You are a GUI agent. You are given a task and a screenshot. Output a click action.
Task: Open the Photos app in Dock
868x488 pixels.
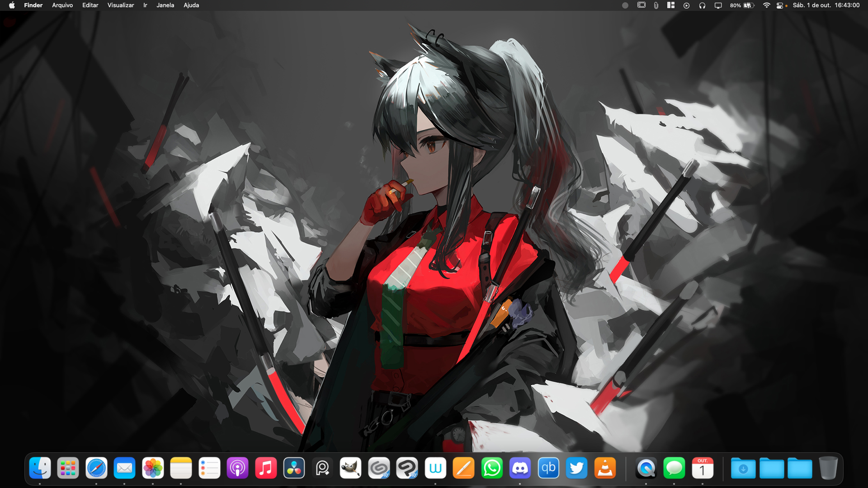(x=153, y=468)
